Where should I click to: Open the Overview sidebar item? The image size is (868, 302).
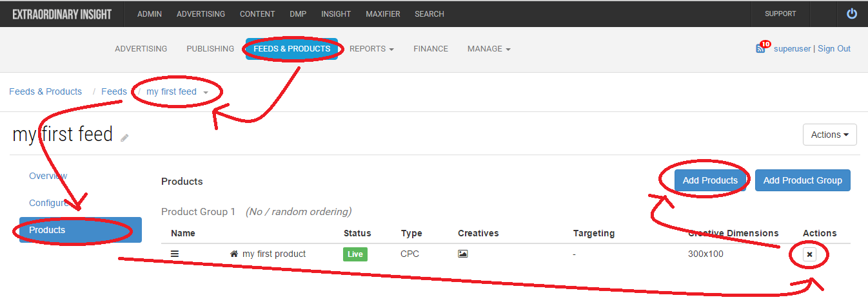48,176
